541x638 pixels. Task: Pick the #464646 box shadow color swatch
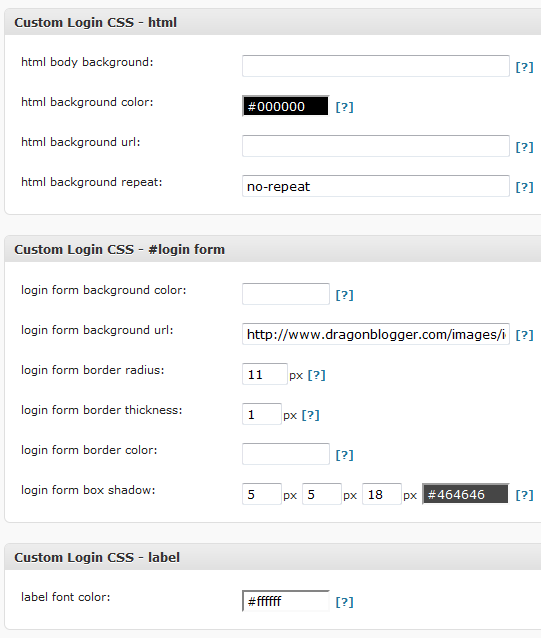click(x=466, y=494)
